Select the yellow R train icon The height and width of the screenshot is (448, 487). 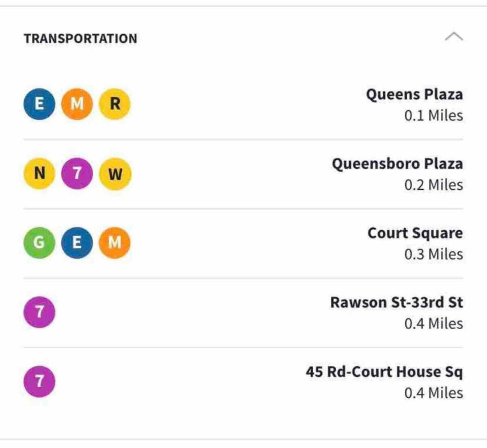pyautogui.click(x=115, y=104)
